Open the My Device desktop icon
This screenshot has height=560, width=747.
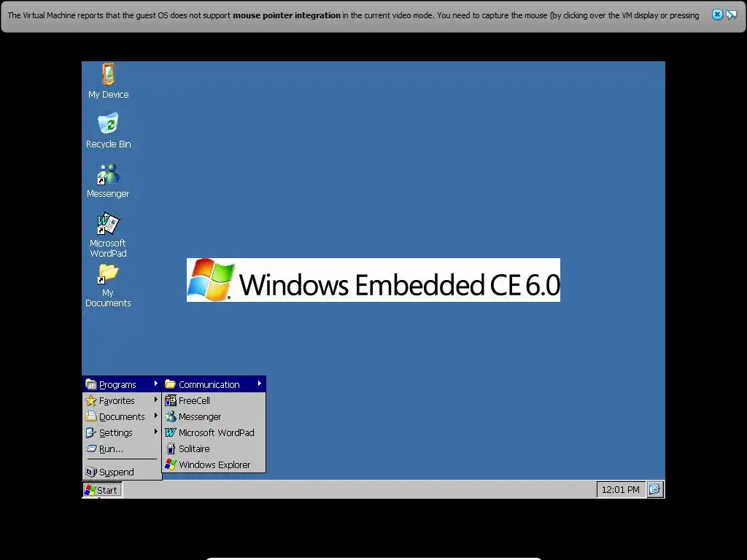click(x=108, y=81)
